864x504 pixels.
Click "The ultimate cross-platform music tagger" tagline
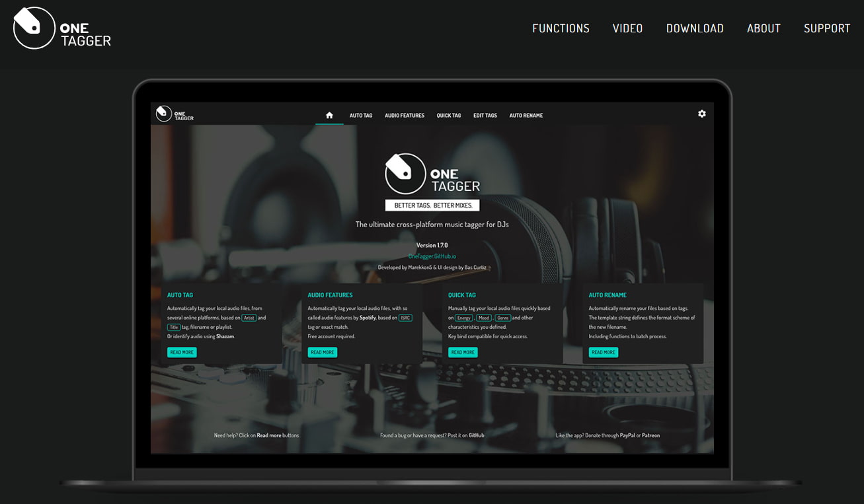(x=432, y=225)
